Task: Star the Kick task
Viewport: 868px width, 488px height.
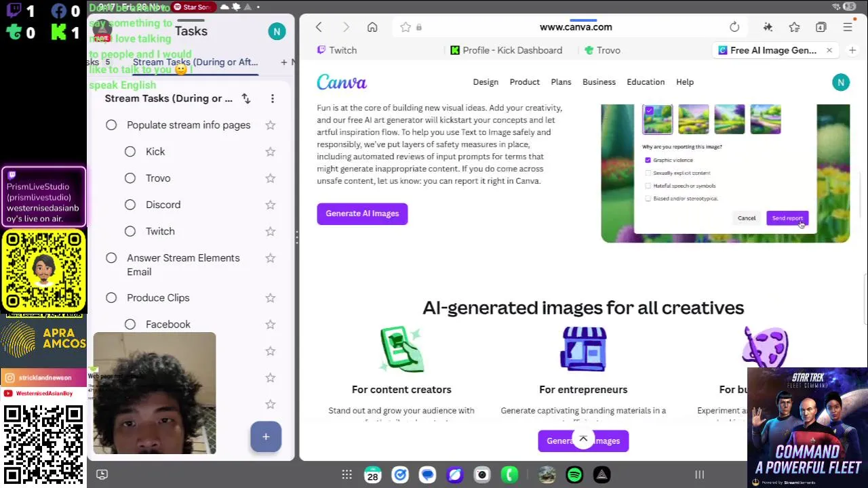Action: click(271, 151)
